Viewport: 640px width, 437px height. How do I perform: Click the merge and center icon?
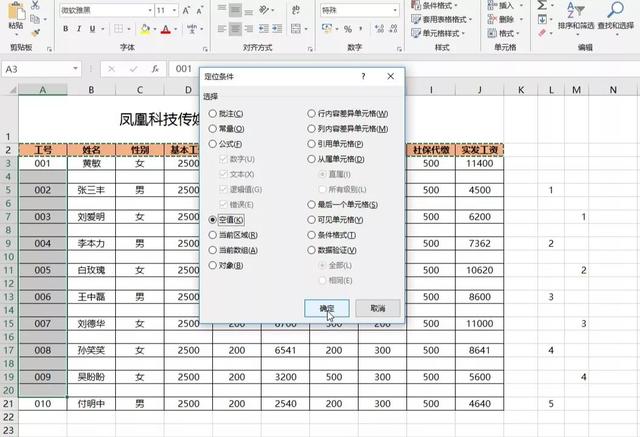point(296,29)
